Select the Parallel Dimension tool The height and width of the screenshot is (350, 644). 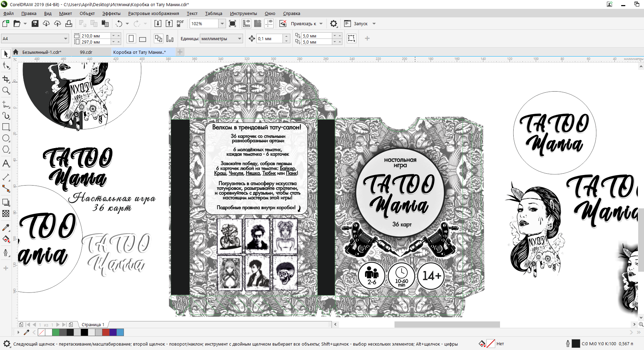click(x=6, y=177)
